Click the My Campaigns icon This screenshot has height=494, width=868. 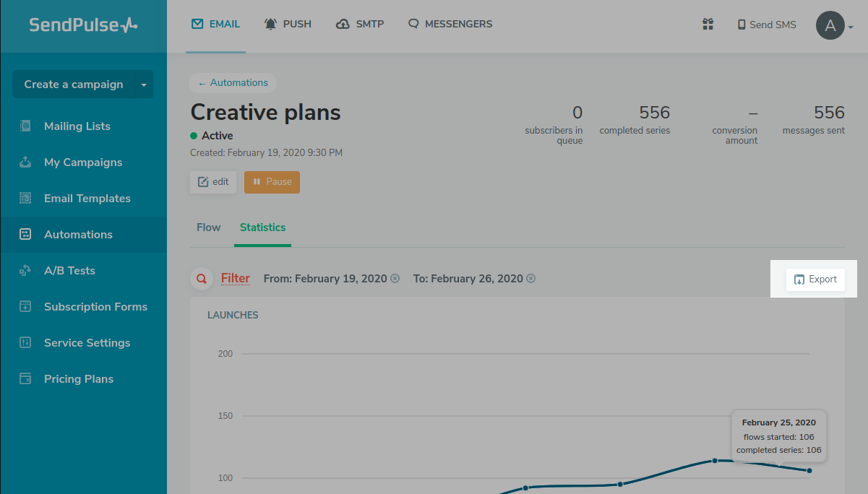[x=25, y=162]
